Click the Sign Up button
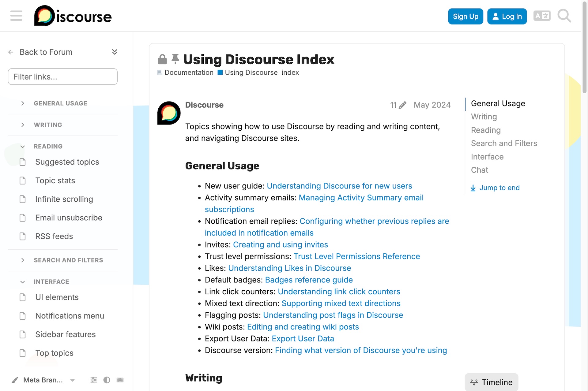Viewport: 588px width, 391px height. (x=465, y=16)
